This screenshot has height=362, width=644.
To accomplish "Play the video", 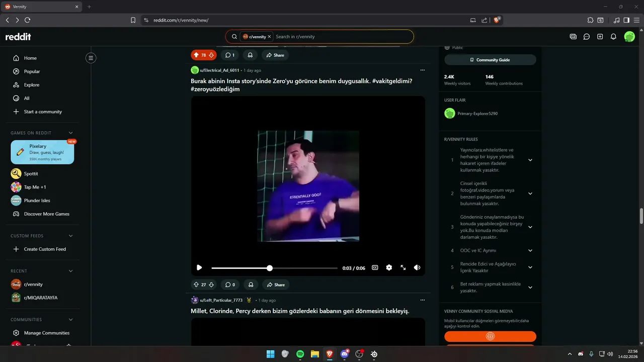I will 199,268.
